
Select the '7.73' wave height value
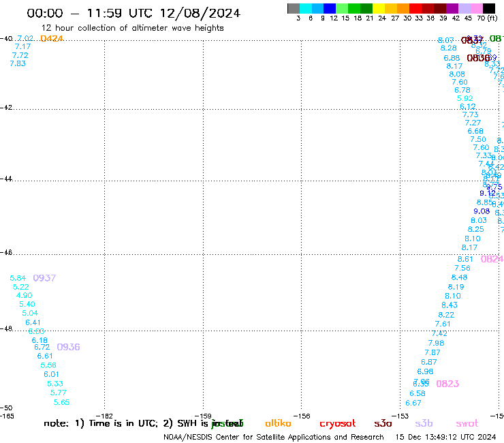[470, 114]
